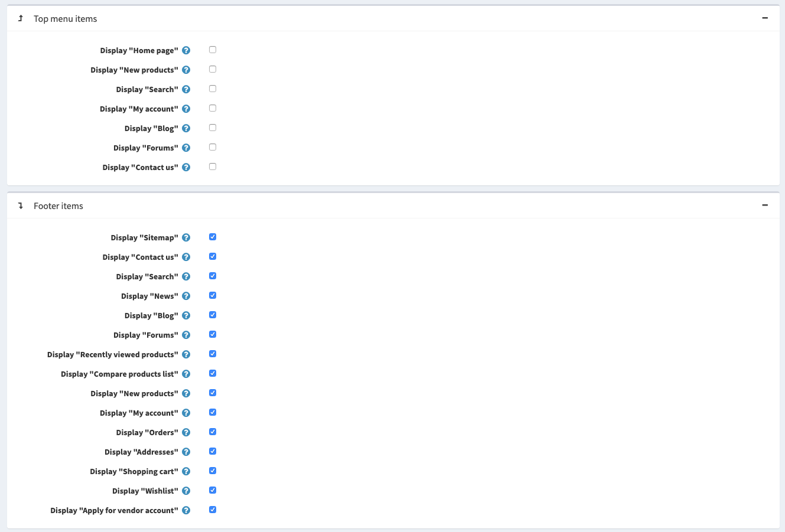Click help icon for Display "Recently viewed products"

(186, 354)
